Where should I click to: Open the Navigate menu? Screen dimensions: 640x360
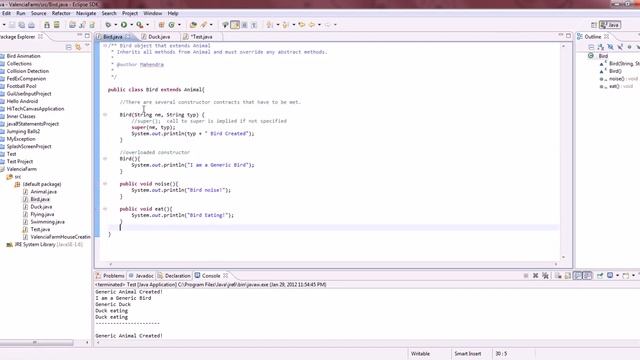coord(86,13)
